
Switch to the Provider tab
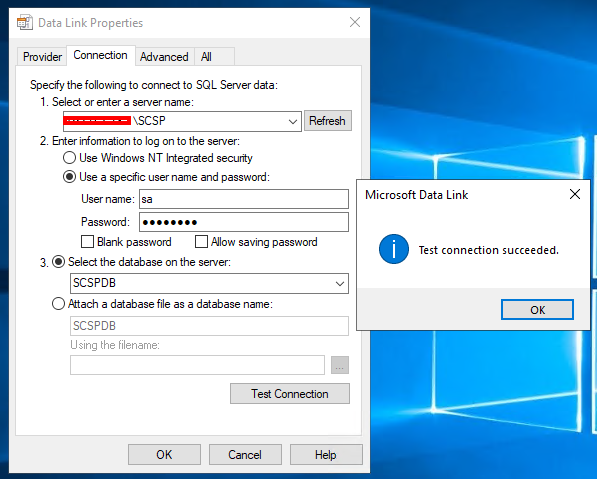(x=42, y=57)
